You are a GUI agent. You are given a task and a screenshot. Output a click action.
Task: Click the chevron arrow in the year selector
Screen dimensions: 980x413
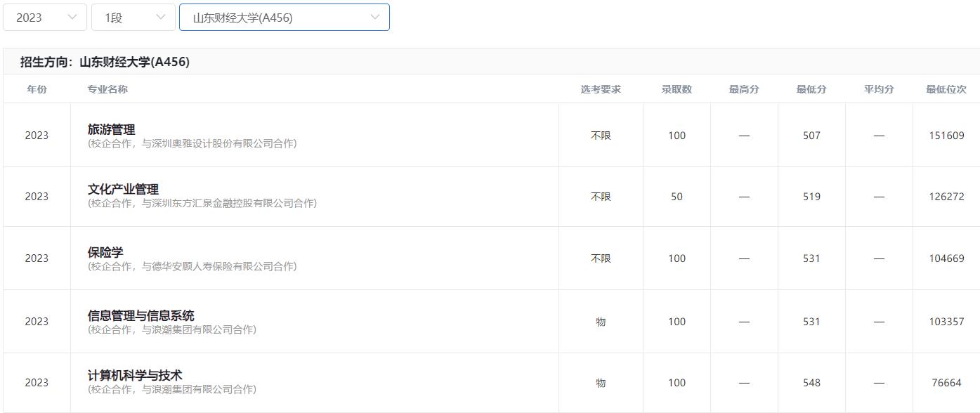(72, 18)
